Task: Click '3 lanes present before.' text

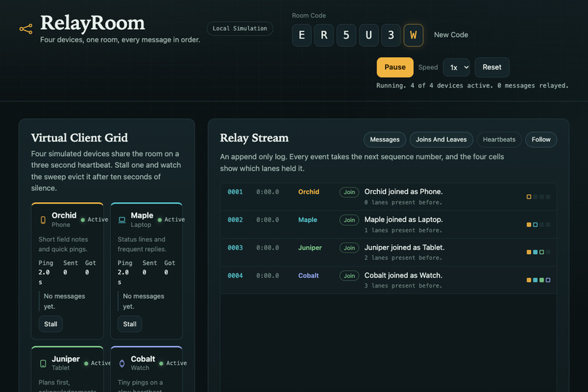Action: coord(403,286)
